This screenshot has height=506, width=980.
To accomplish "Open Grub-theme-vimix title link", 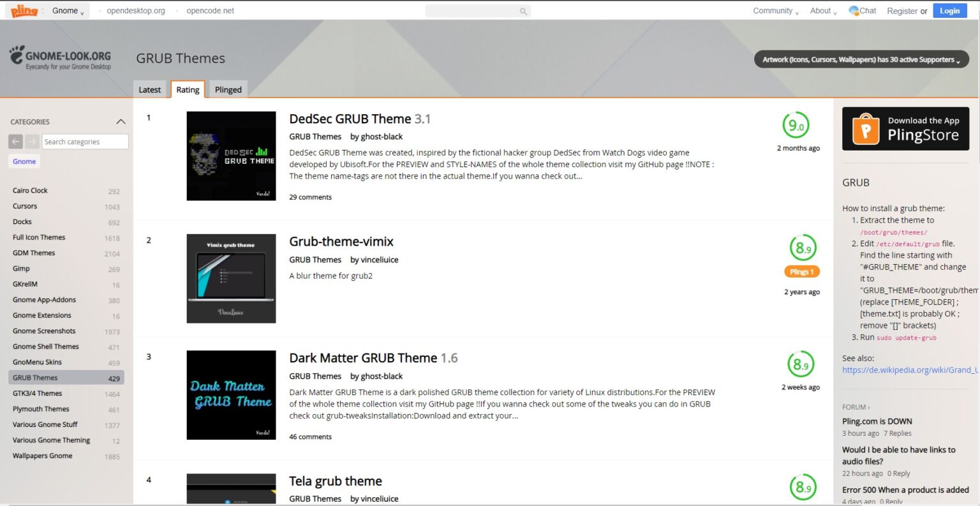I will tap(341, 242).
